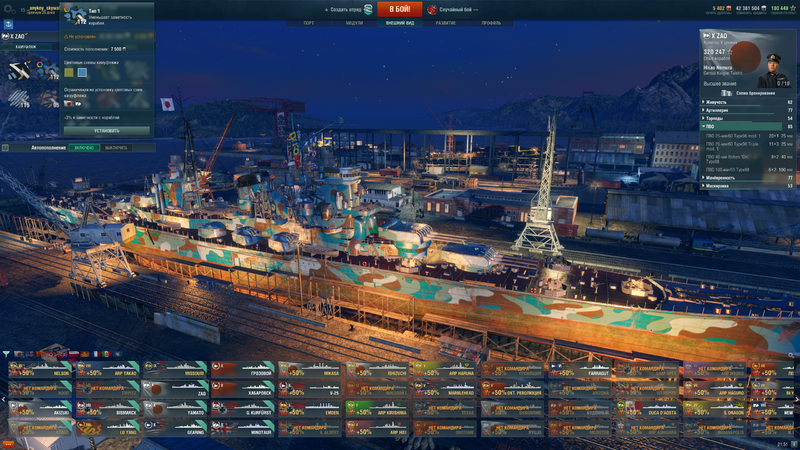The height and width of the screenshot is (450, 800).
Task: Open the settings gear at the top left
Action: [9, 9]
